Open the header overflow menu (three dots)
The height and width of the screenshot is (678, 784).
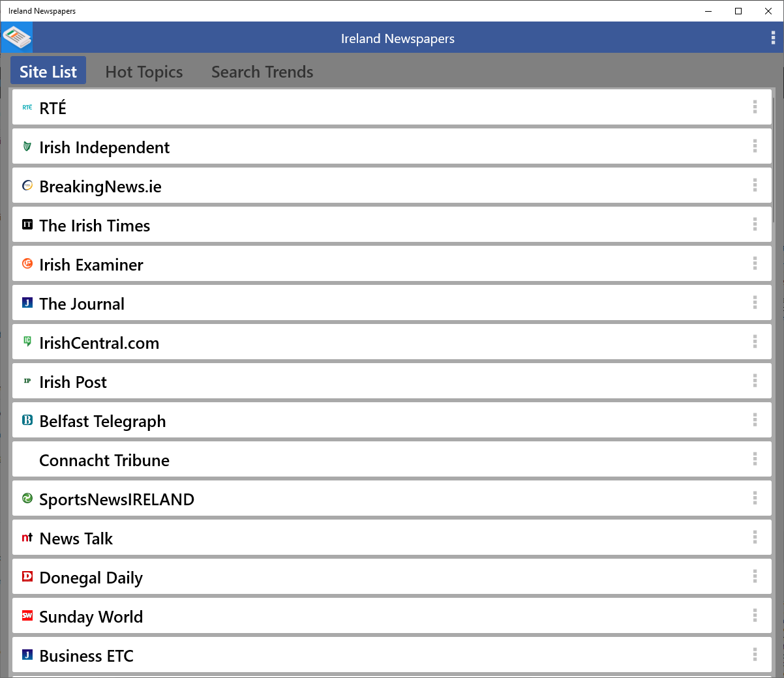773,38
